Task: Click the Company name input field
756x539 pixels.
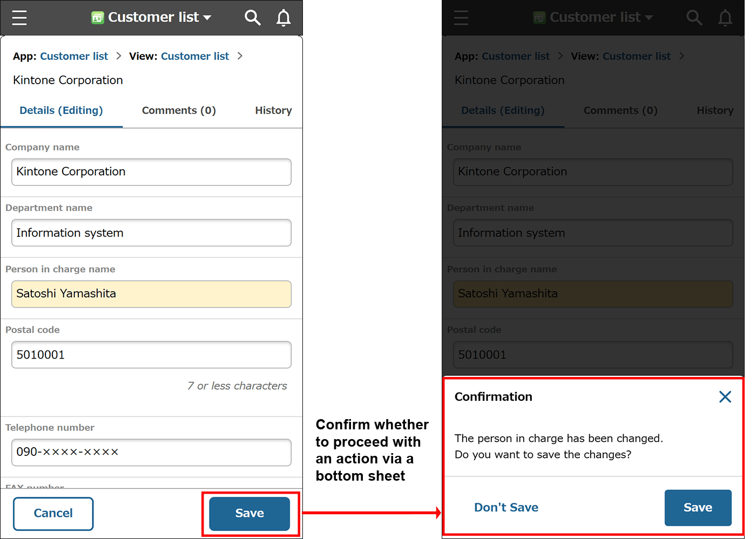Action: pyautogui.click(x=151, y=172)
